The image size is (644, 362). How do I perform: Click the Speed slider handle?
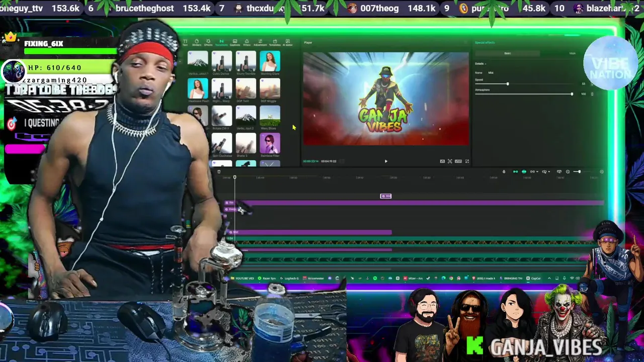(508, 84)
